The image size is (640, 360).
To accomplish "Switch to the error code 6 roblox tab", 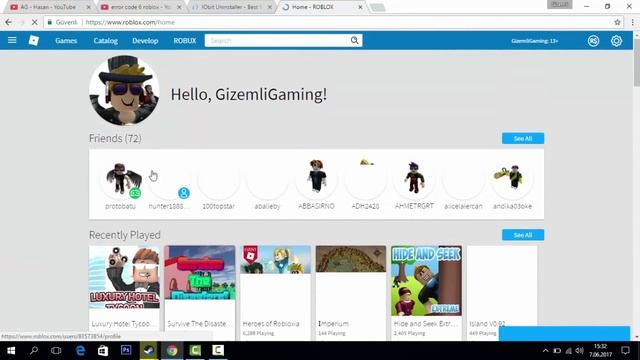I will [141, 7].
